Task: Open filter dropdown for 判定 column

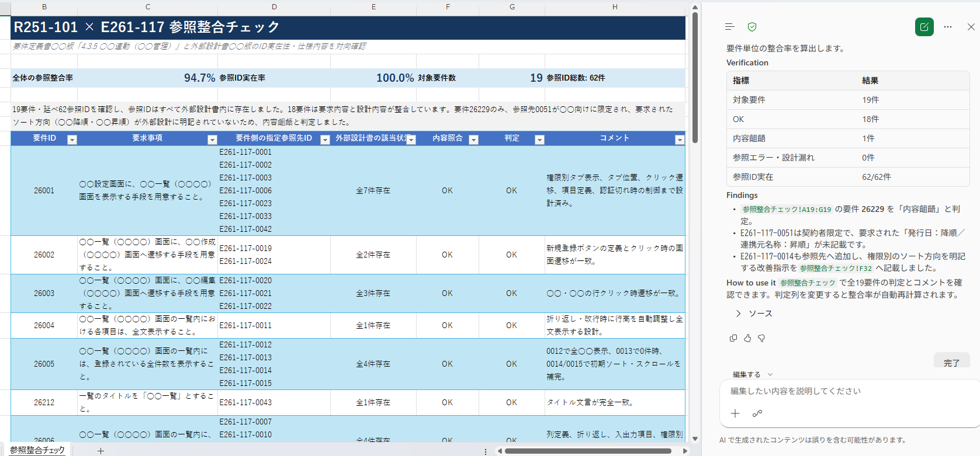Action: [539, 140]
